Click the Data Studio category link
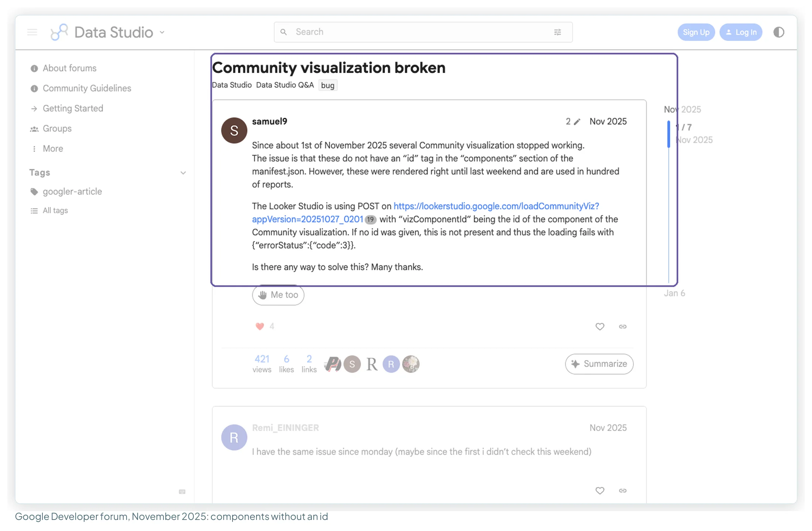Viewport: 812px width, 531px height. 232,85
